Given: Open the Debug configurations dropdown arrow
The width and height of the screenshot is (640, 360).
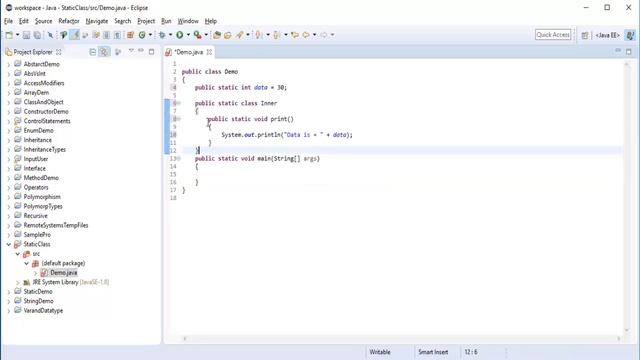Looking at the screenshot, I should point(170,35).
